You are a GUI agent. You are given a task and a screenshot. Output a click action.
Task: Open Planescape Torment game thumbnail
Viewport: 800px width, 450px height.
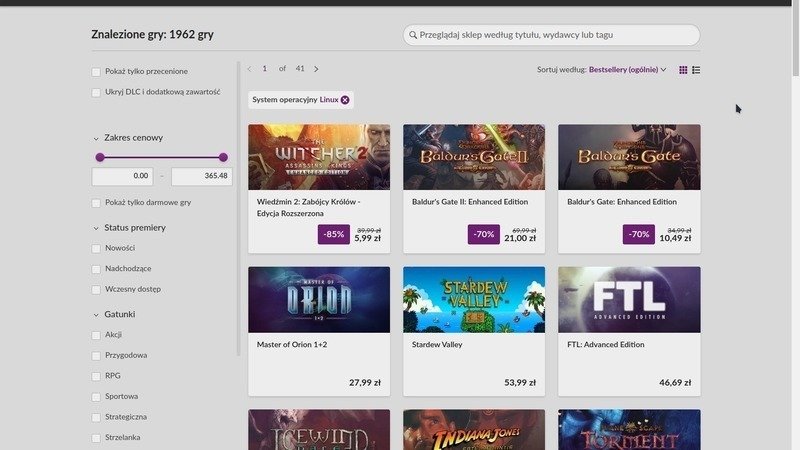pos(629,430)
